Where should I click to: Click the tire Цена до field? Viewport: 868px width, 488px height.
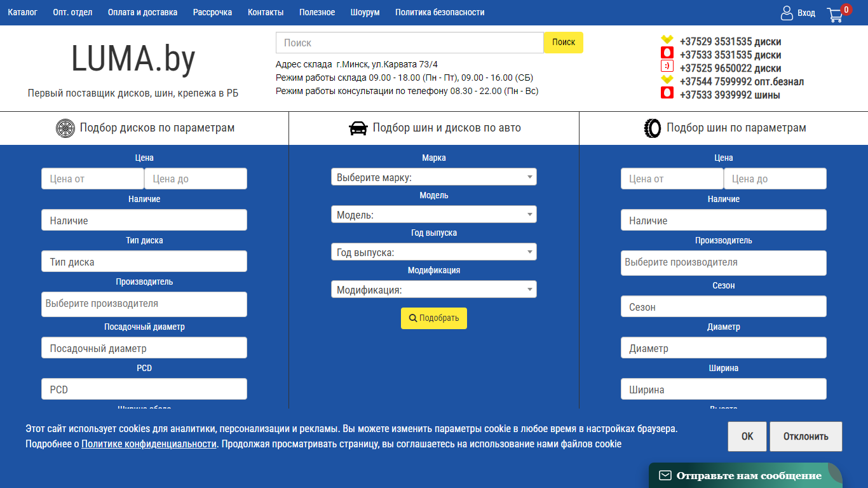click(775, 179)
